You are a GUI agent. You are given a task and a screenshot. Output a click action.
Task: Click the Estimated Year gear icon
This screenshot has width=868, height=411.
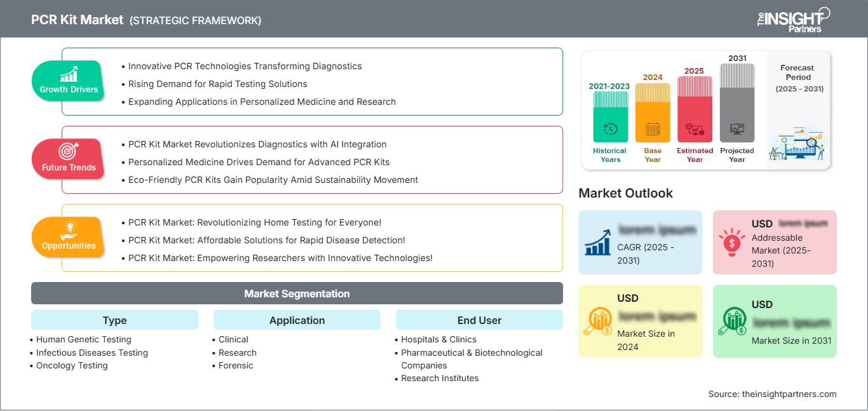click(695, 130)
